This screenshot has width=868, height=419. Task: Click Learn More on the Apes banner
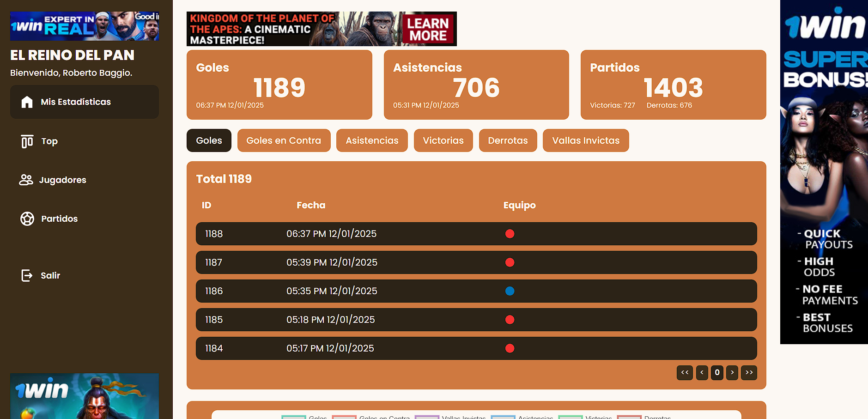(x=427, y=30)
